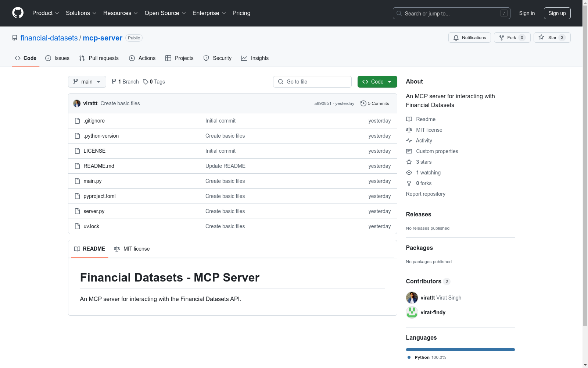Click the repository icon beside financial-datasets
Image resolution: width=588 pixels, height=368 pixels.
(x=15, y=38)
